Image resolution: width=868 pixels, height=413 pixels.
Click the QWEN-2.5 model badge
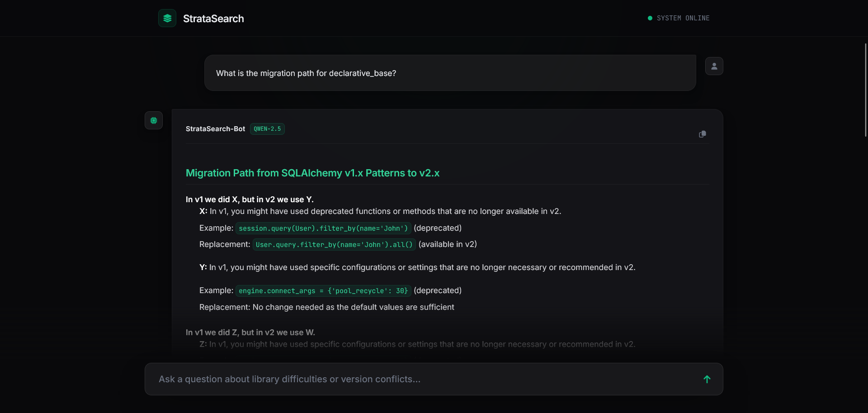point(267,129)
